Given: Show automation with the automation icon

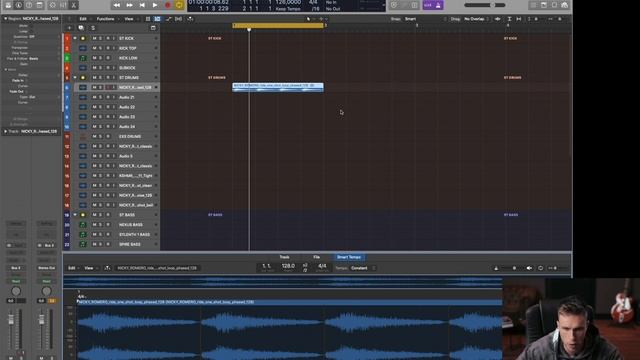Looking at the screenshot, I should coord(169,19).
